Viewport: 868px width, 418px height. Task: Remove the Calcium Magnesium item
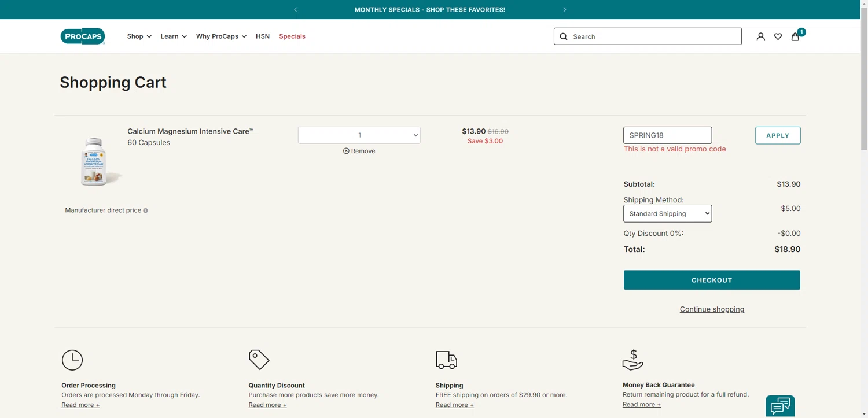pos(359,151)
